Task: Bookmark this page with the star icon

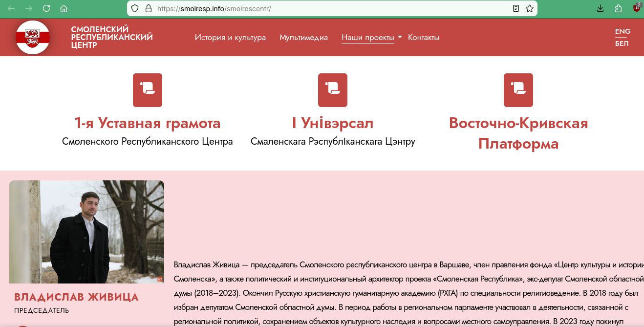Action: (529, 8)
